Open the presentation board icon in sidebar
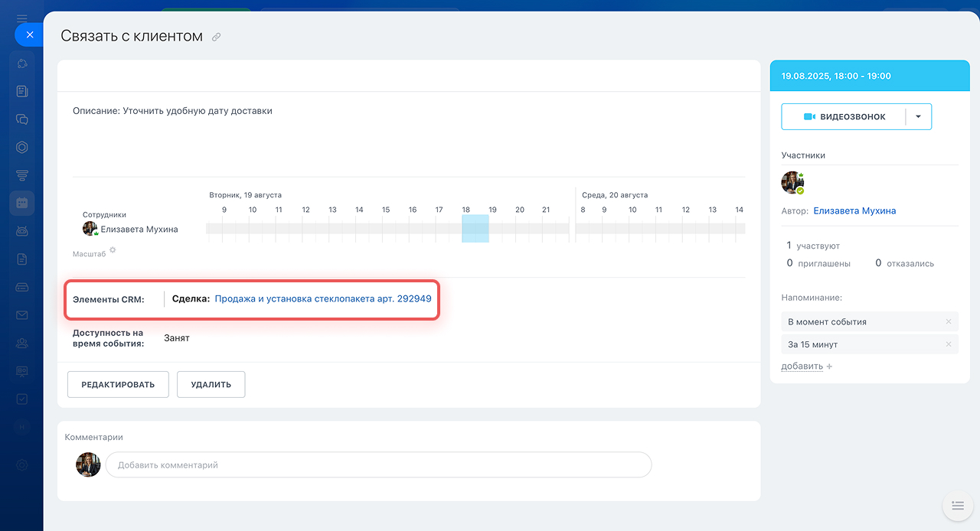 pos(22,371)
